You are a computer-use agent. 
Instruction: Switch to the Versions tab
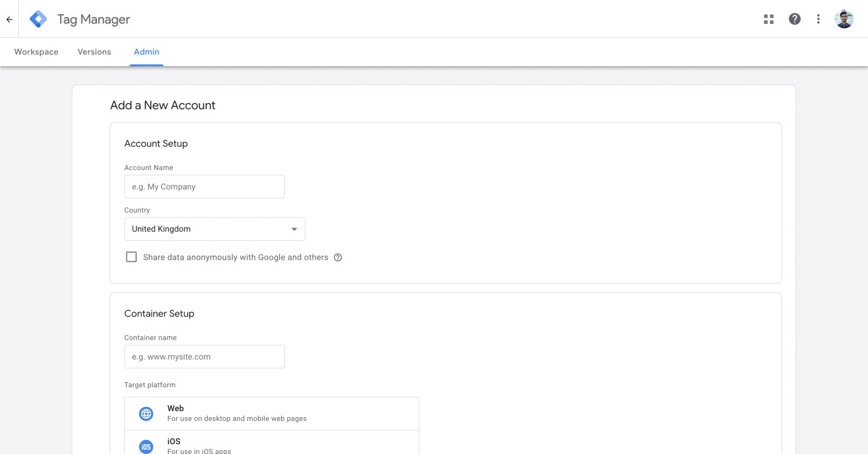tap(94, 52)
